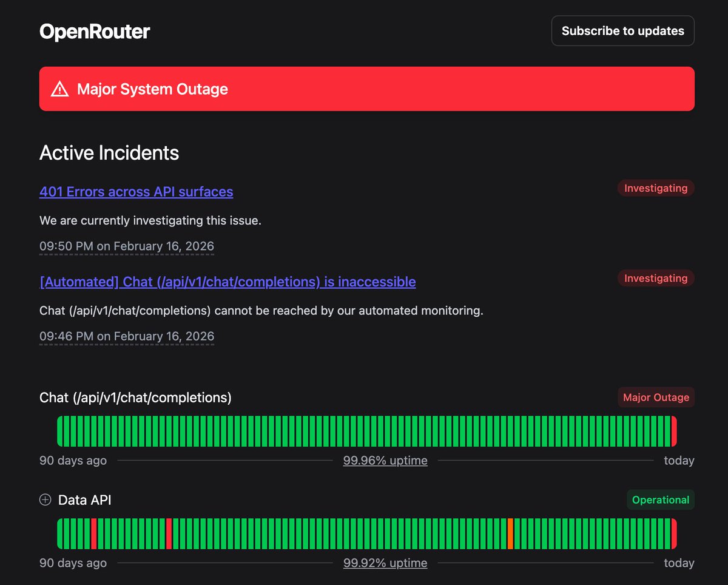
Task: Click the Operational status badge for Data API
Action: pyautogui.click(x=661, y=500)
